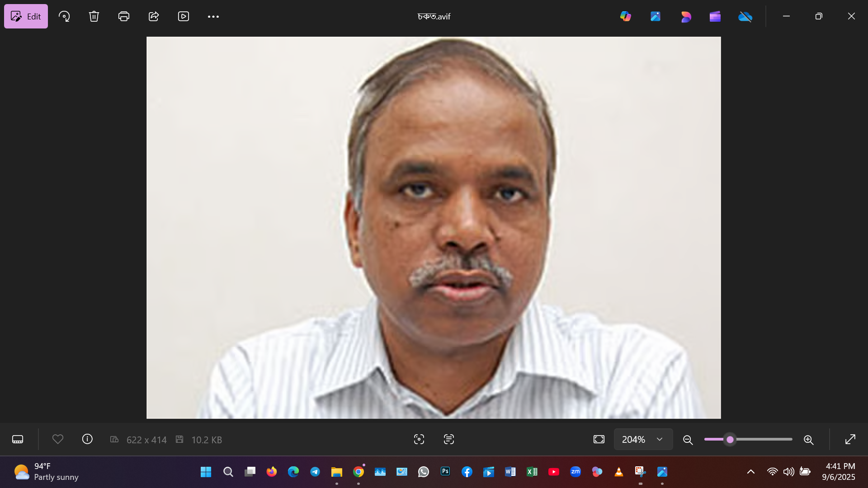Print the image using the printer icon
Screen dimensions: 868x488
pyautogui.click(x=124, y=16)
